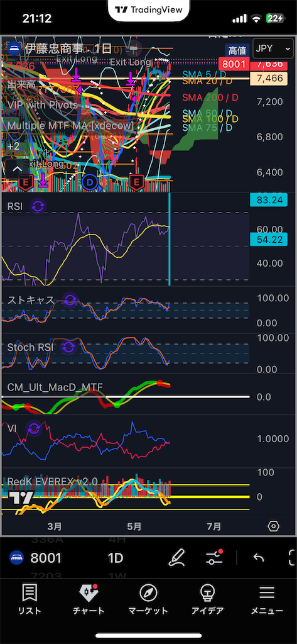Switch to the アイデア tab
Screen dimensions: 297x644
tap(208, 600)
